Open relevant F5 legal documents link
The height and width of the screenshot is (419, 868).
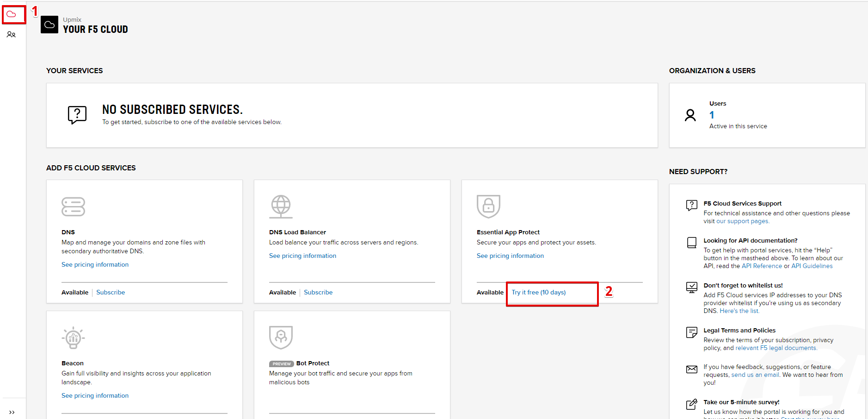click(x=776, y=348)
